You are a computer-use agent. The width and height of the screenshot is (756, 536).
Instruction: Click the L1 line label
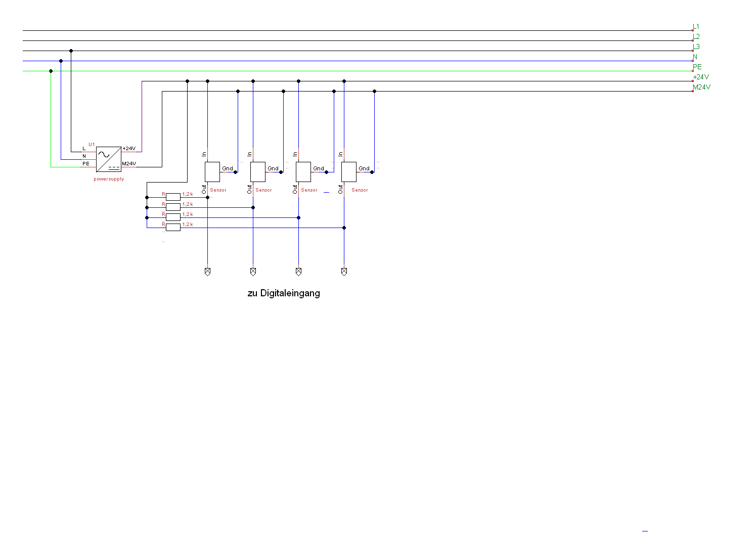[x=696, y=26]
